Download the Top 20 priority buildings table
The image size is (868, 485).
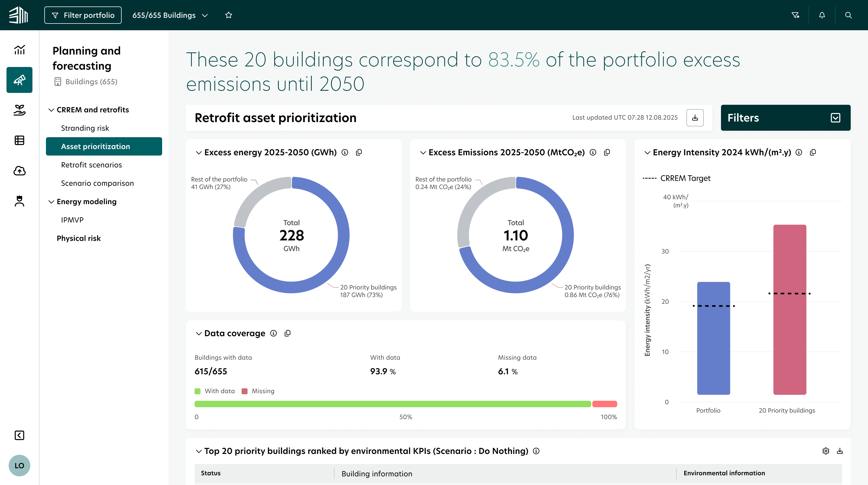point(840,451)
